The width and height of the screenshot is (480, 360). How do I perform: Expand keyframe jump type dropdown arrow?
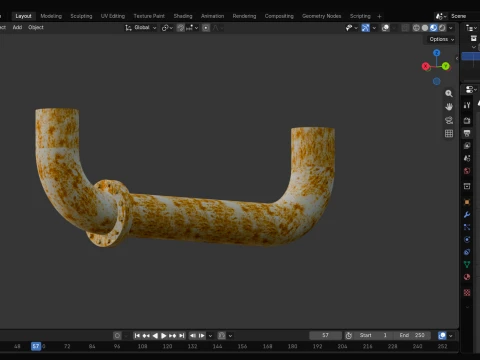[210, 336]
